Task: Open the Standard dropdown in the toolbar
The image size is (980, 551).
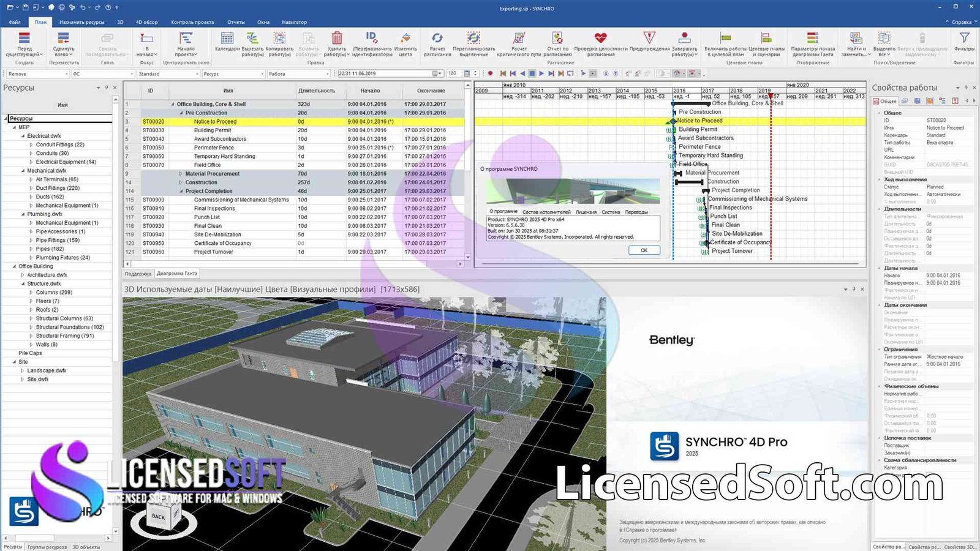Action: coord(197,73)
